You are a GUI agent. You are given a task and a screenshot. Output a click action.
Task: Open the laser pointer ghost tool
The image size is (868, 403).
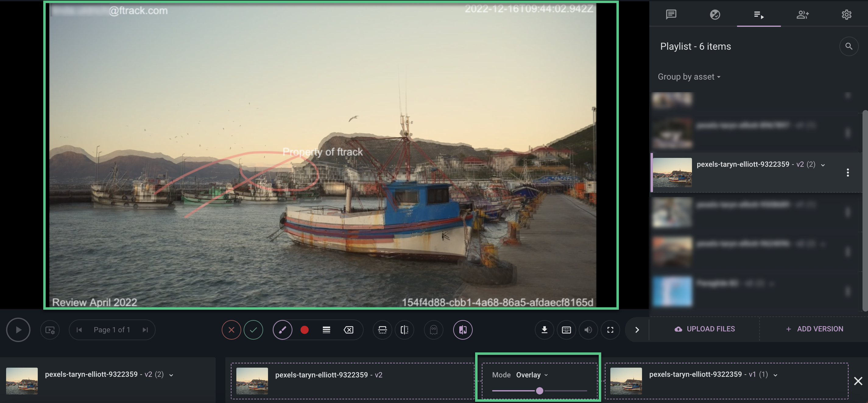tap(434, 330)
